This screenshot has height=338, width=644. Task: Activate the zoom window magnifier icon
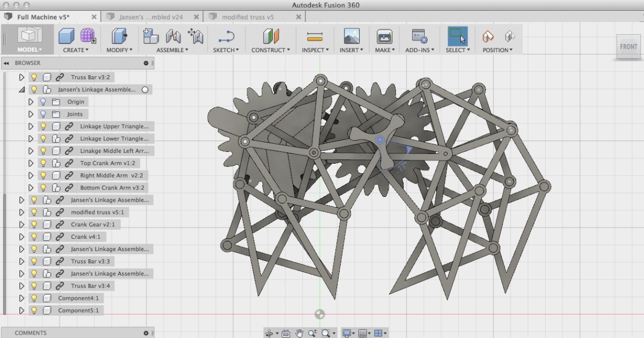pyautogui.click(x=325, y=333)
